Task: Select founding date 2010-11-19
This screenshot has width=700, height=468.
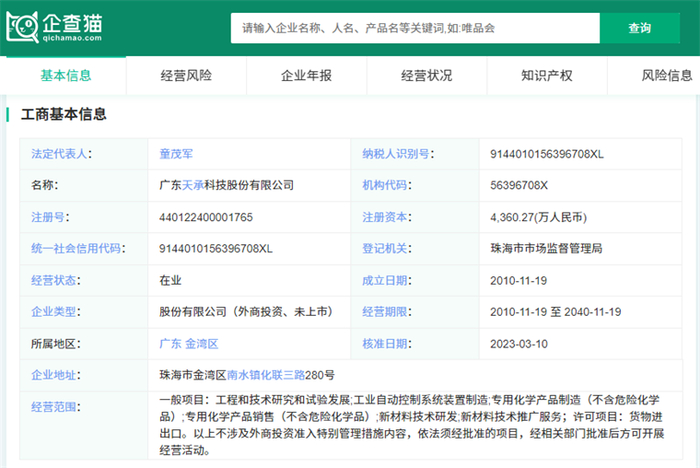Action: (518, 280)
